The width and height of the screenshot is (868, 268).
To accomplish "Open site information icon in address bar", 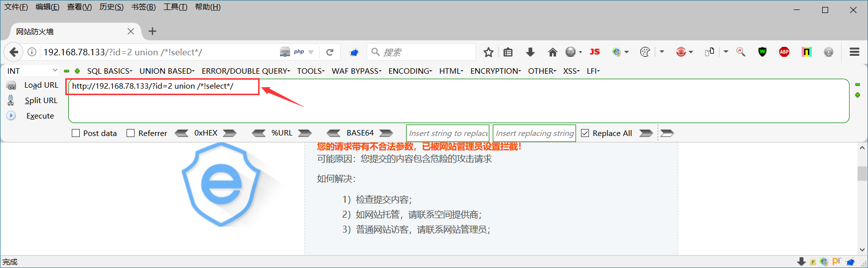I will tap(32, 52).
